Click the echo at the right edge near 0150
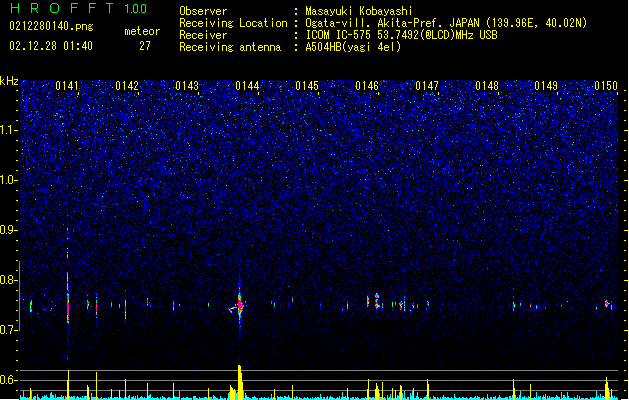The image size is (629, 400). [x=607, y=304]
